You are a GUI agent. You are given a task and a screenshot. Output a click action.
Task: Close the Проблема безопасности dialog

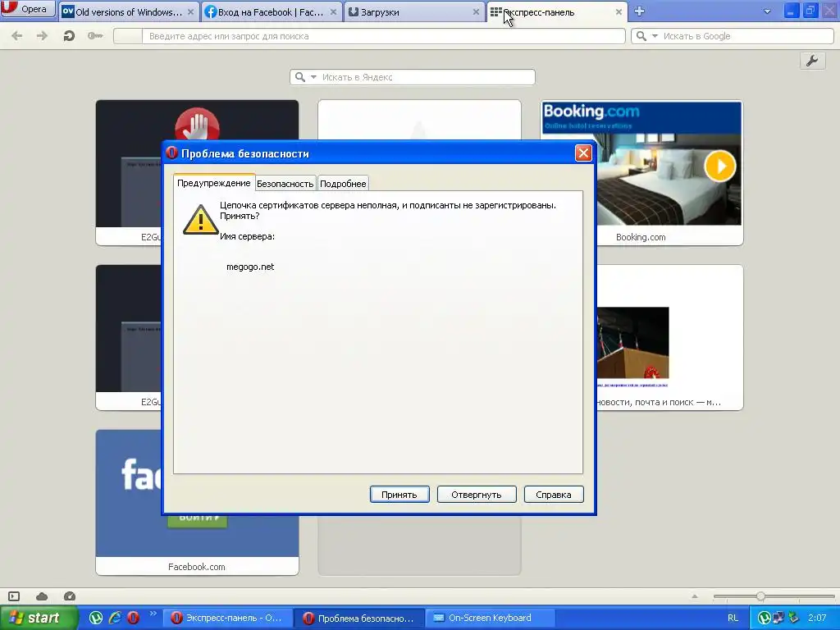click(583, 153)
